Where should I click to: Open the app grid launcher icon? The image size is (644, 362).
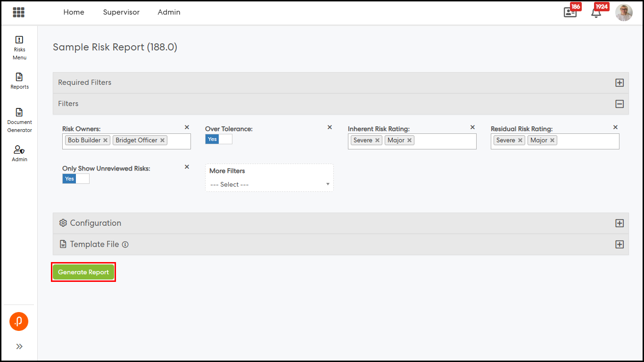[x=19, y=12]
